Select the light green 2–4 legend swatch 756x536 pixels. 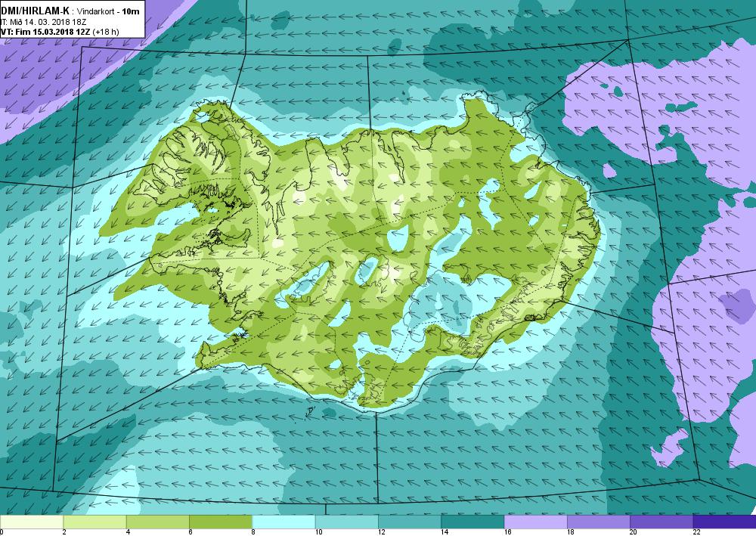click(x=94, y=522)
